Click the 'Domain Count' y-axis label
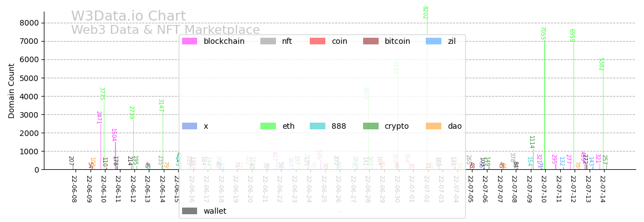 point(12,90)
